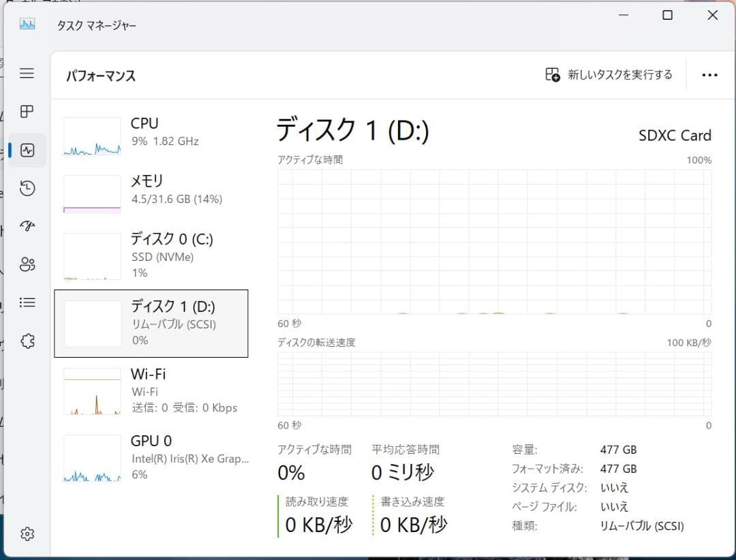Expand the navigation pane with the hamburger menu
Viewport: 736px width, 560px height.
[27, 74]
